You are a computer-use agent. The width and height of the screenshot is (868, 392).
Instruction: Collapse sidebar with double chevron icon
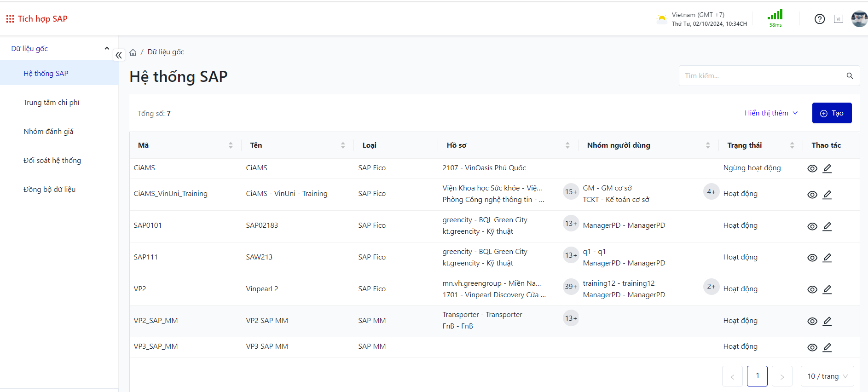pyautogui.click(x=119, y=55)
